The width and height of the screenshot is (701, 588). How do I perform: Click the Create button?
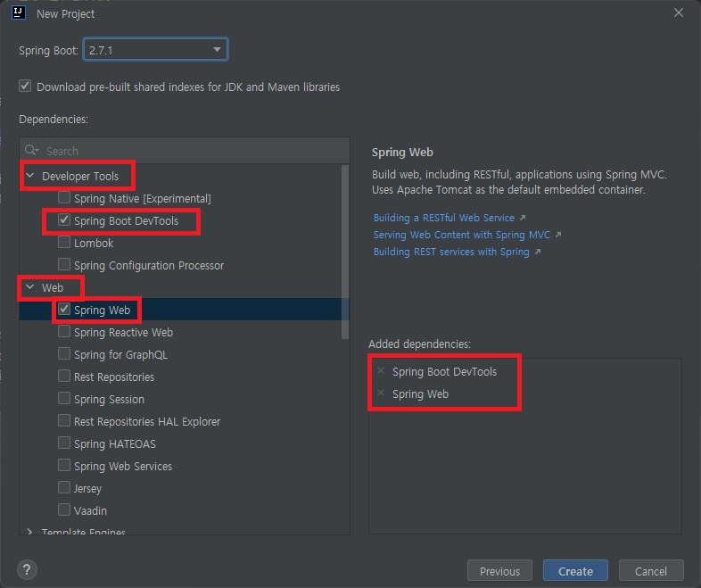tap(575, 571)
